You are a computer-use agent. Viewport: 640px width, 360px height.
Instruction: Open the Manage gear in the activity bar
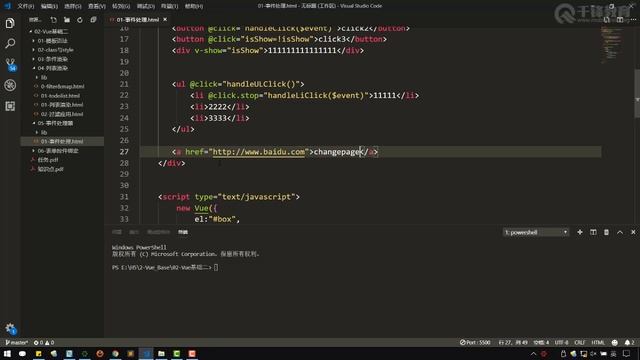[x=10, y=328]
